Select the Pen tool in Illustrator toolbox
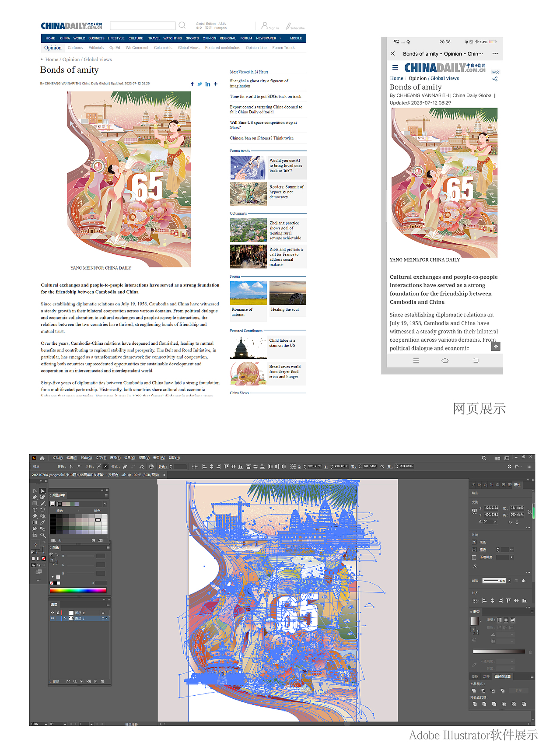560x753 pixels. point(35,497)
